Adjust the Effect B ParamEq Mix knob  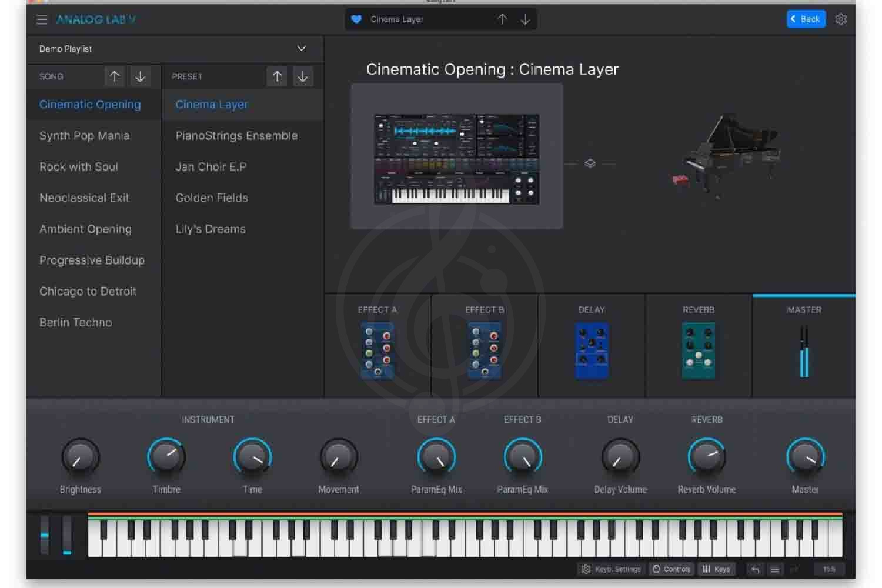[523, 457]
